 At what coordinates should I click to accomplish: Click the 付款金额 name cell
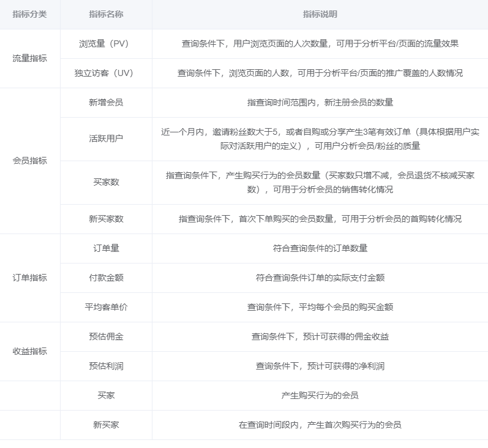(106, 278)
